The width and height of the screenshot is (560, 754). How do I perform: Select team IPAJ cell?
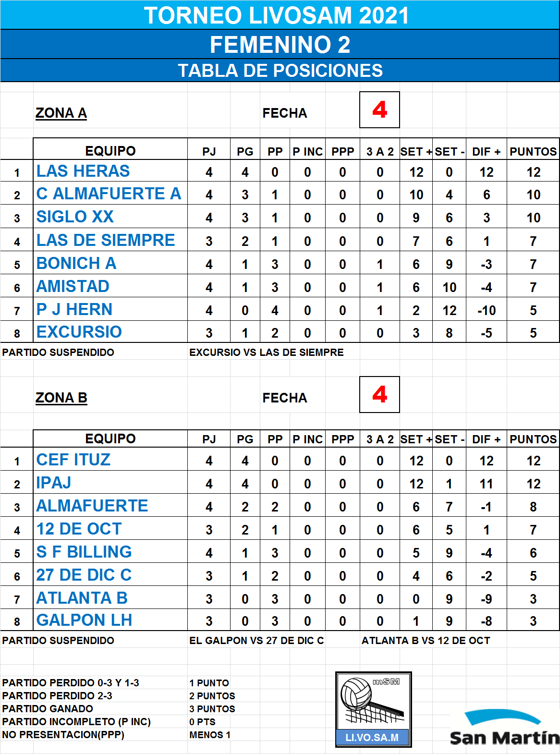[110, 482]
